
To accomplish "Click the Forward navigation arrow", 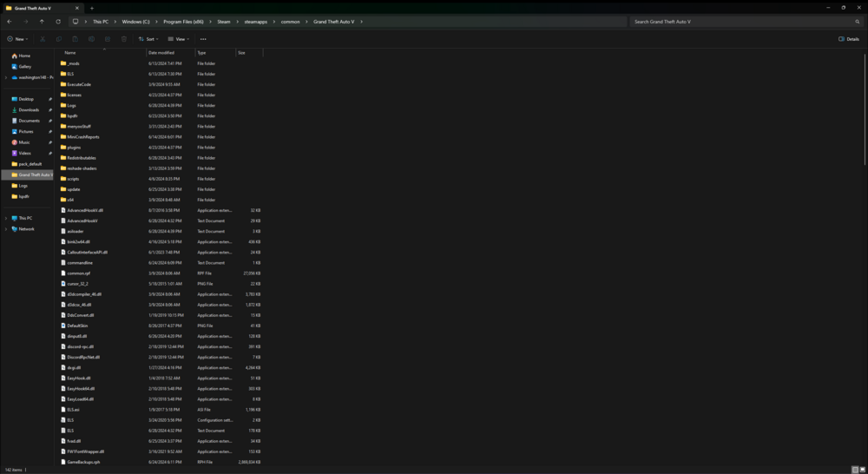I will [x=25, y=22].
